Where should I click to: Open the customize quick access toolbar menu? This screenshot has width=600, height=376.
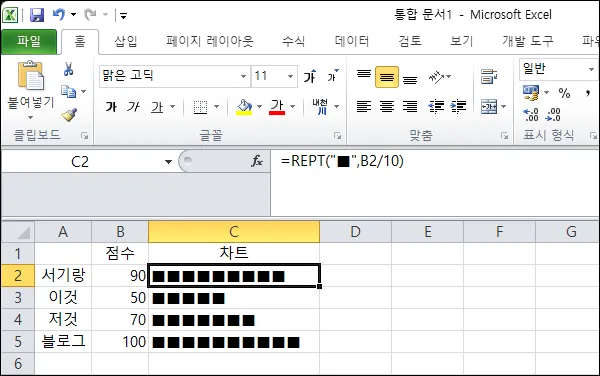click(124, 16)
